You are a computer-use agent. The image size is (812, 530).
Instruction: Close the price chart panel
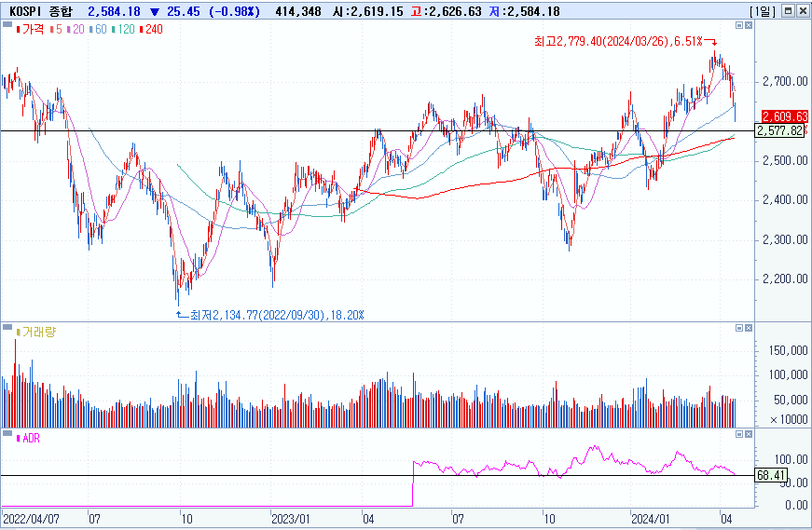(749, 25)
